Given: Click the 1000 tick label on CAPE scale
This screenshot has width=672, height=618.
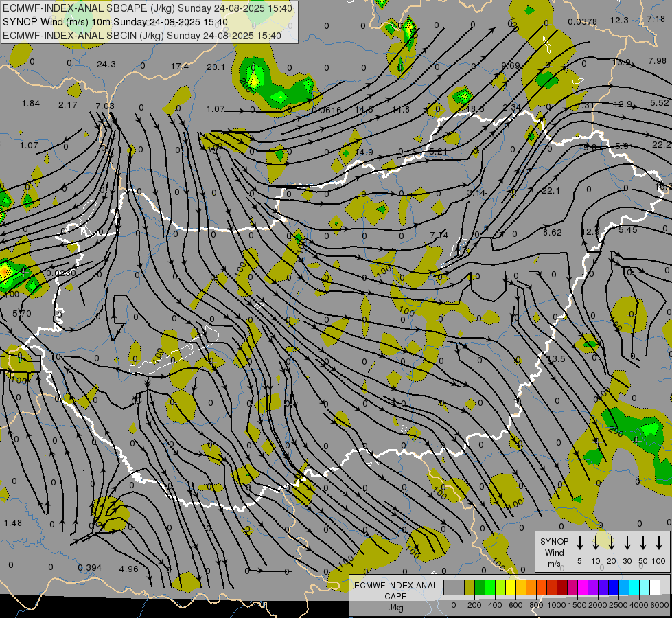Looking at the screenshot, I should 557,605.
